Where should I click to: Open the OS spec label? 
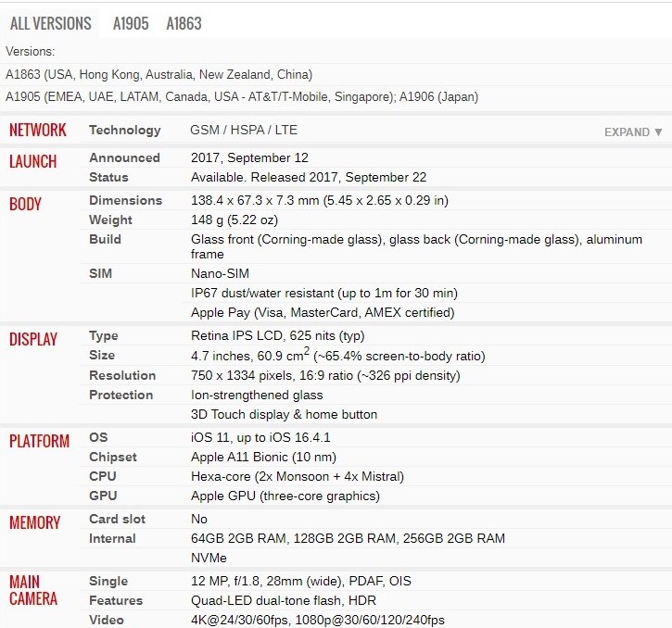98,437
